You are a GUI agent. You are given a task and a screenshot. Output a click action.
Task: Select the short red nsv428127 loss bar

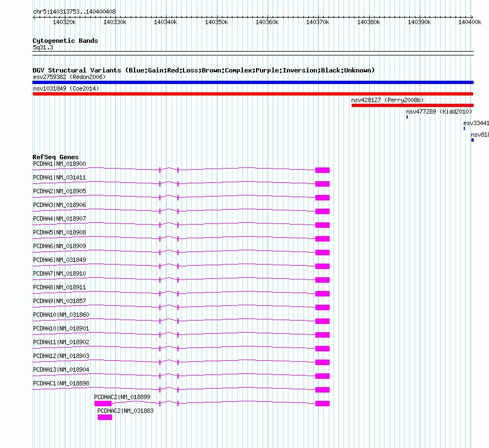pos(413,105)
